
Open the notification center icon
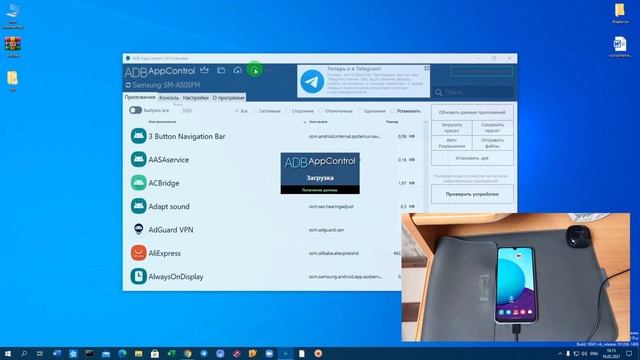click(629, 353)
